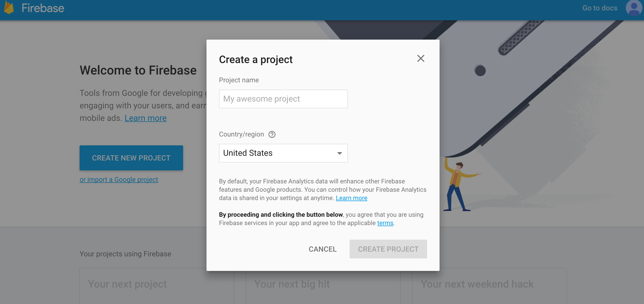This screenshot has width=644, height=304.
Task: Click CREATE NEW PROJECT button
Action: [131, 158]
